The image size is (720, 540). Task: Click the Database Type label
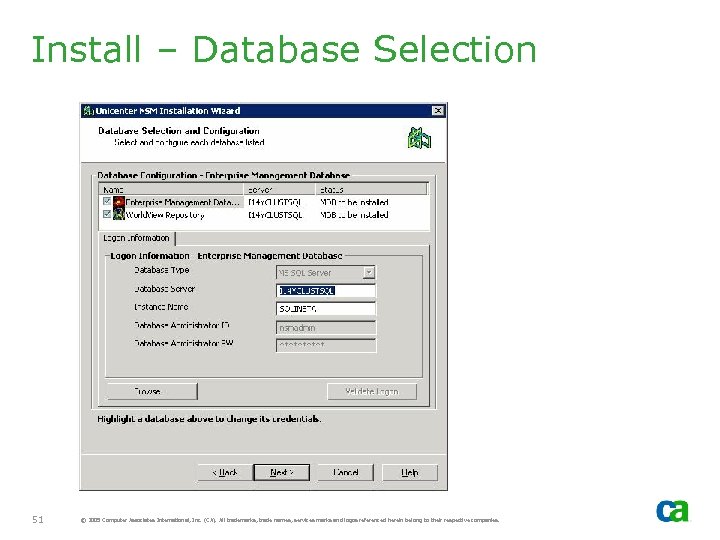click(162, 270)
